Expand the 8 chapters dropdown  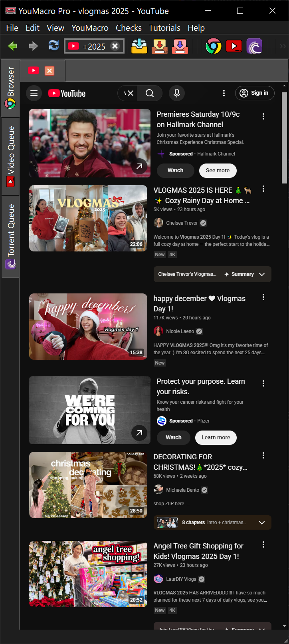pyautogui.click(x=212, y=522)
